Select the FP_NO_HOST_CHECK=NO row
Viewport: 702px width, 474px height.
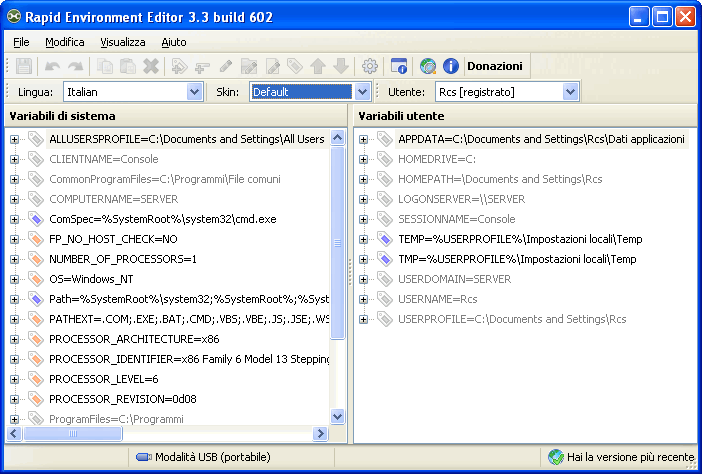point(113,239)
